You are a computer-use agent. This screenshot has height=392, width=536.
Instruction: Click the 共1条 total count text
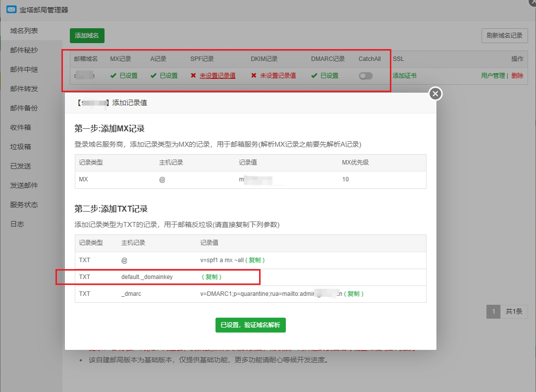tap(514, 312)
